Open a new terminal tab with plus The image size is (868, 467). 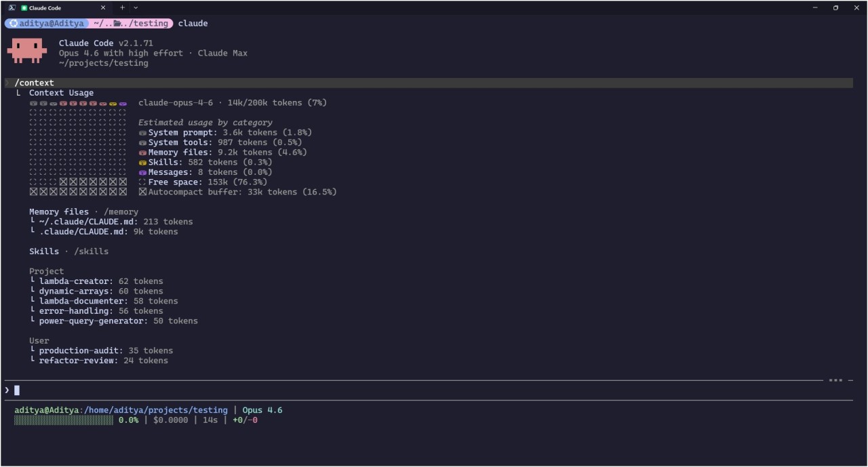coord(122,7)
